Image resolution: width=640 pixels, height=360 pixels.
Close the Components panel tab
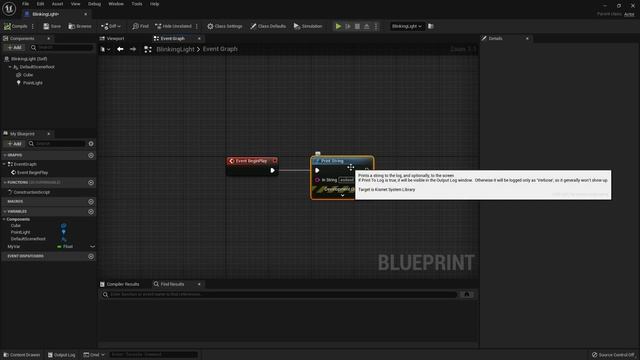point(49,38)
